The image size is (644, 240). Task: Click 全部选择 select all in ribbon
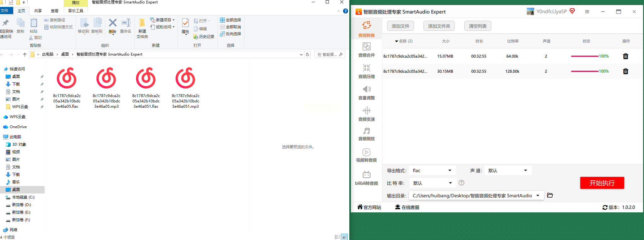[x=231, y=20]
